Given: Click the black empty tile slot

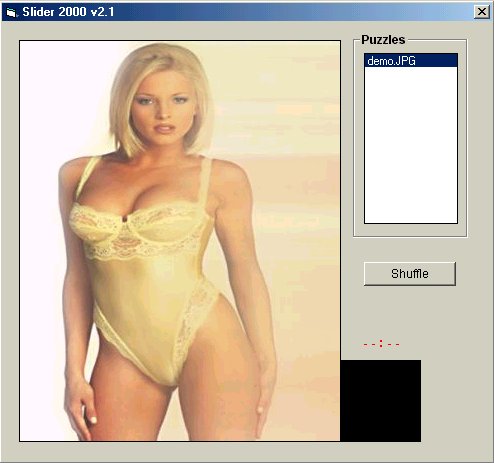Looking at the screenshot, I should (381, 401).
